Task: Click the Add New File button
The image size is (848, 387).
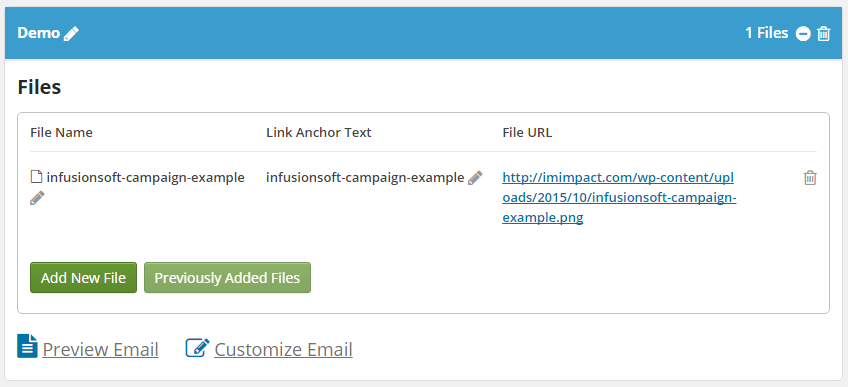Action: [83, 278]
